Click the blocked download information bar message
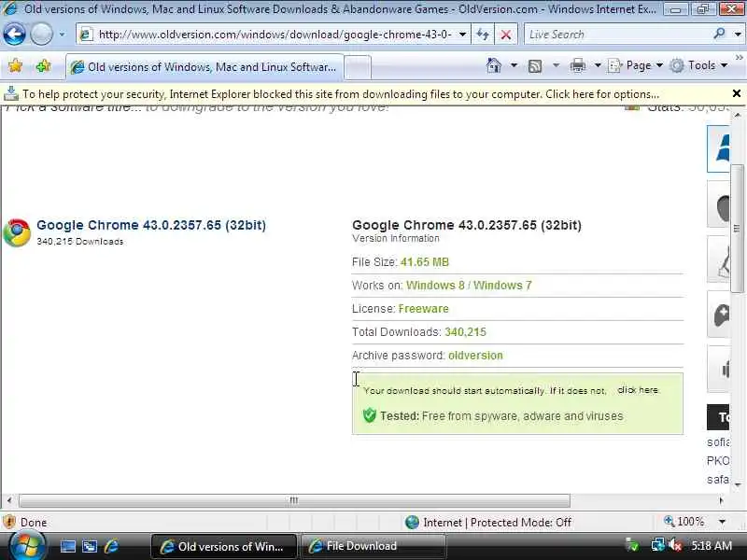This screenshot has height=560, width=747. point(341,94)
